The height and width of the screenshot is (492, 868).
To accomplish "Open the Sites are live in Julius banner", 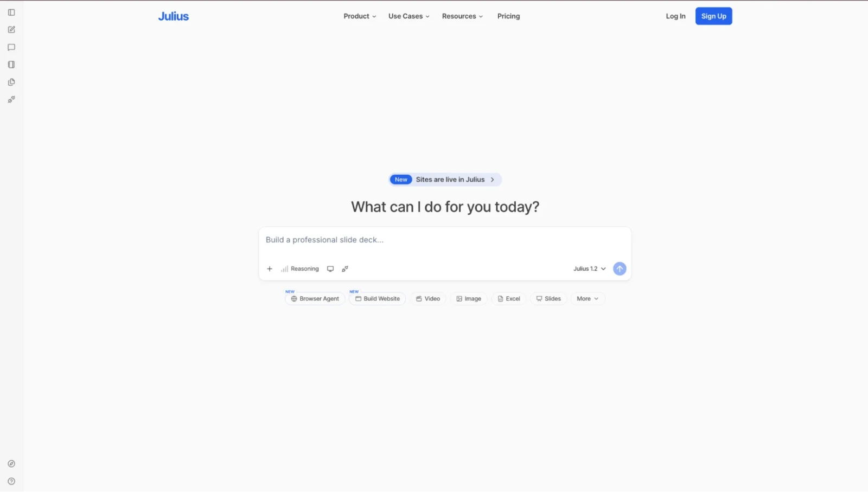I will 445,180.
